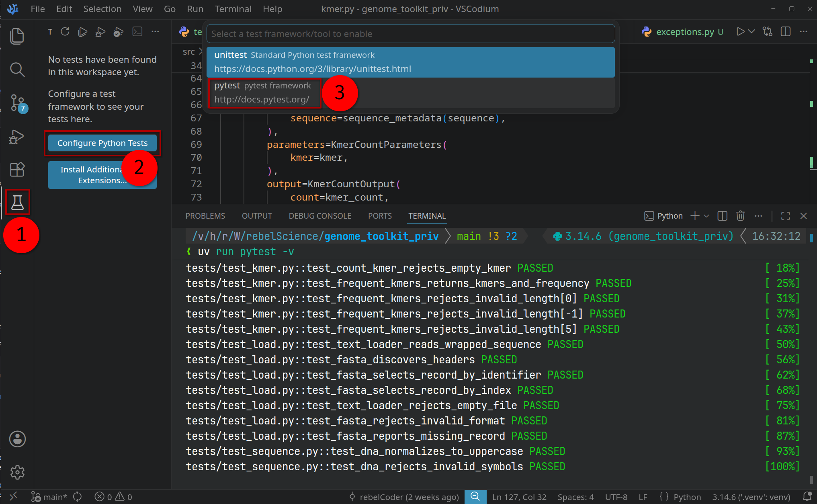Screen dimensions: 817x504
Task: Open terminal launch profile dropdown
Action: tap(706, 216)
